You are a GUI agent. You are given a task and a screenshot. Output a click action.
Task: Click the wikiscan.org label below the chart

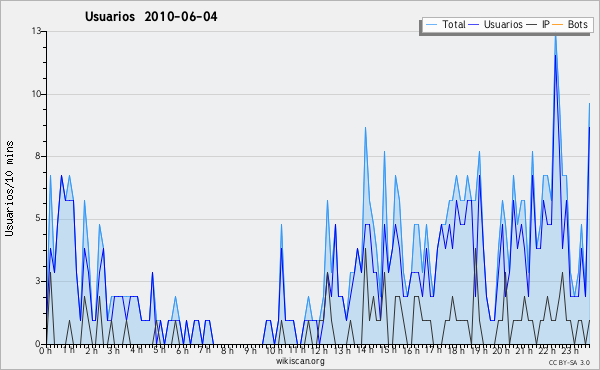click(x=300, y=361)
